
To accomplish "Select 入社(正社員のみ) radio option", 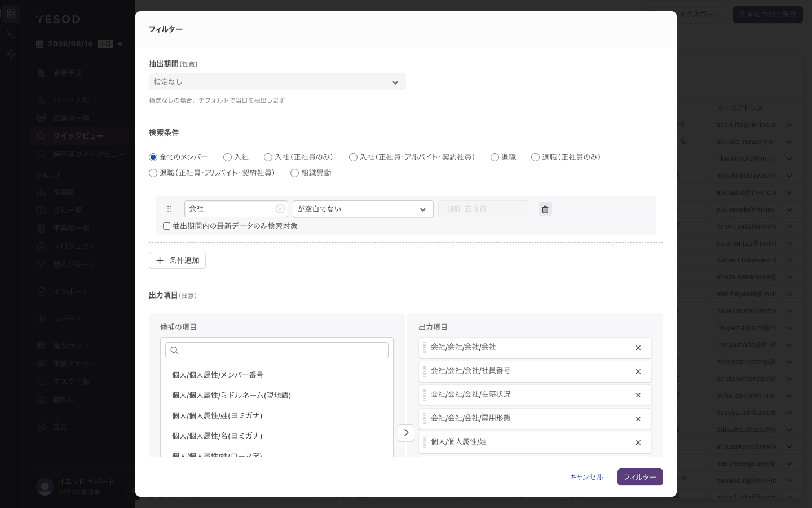I will point(268,157).
